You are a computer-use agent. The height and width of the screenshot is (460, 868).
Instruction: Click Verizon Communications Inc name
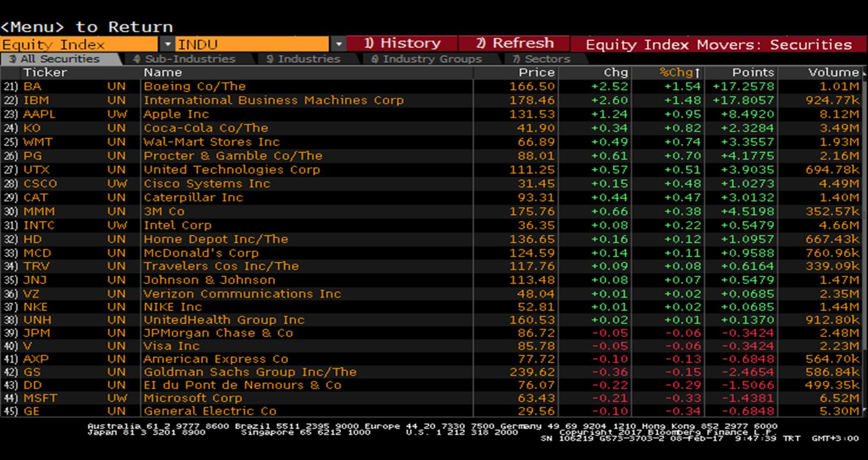pos(242,294)
